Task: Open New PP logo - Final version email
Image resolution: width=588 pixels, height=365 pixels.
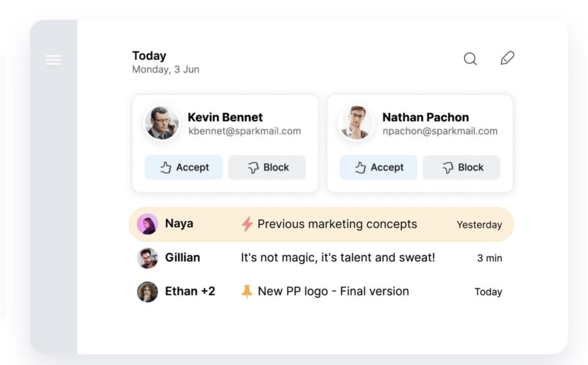Action: [322, 292]
